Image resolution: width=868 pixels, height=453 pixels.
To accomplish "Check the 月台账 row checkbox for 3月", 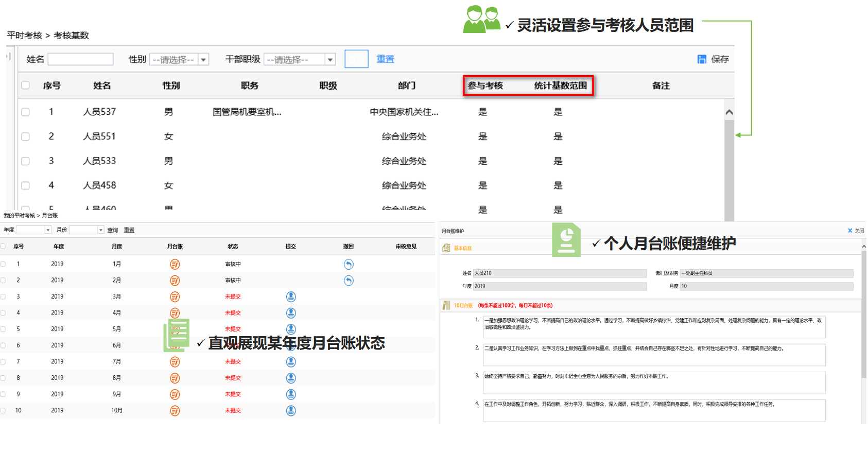I will coord(3,297).
